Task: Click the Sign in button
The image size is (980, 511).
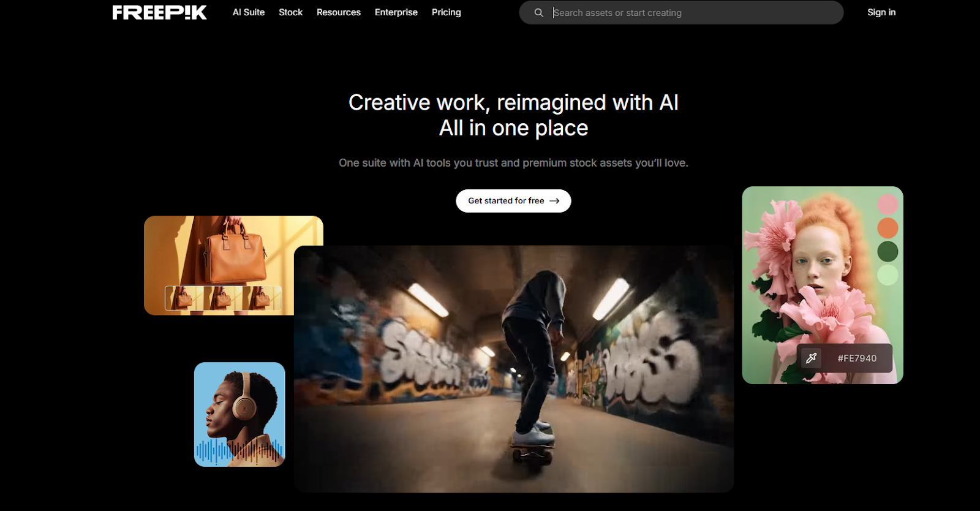Action: click(881, 12)
